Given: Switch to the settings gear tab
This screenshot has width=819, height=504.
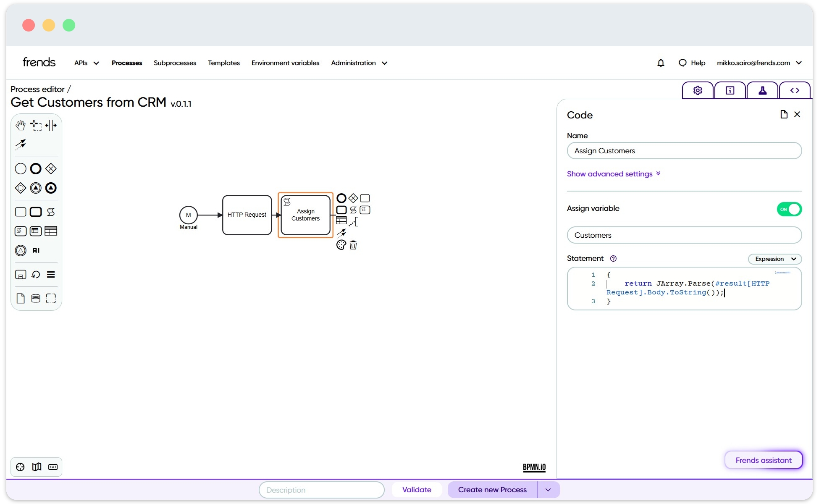Looking at the screenshot, I should [x=697, y=90].
